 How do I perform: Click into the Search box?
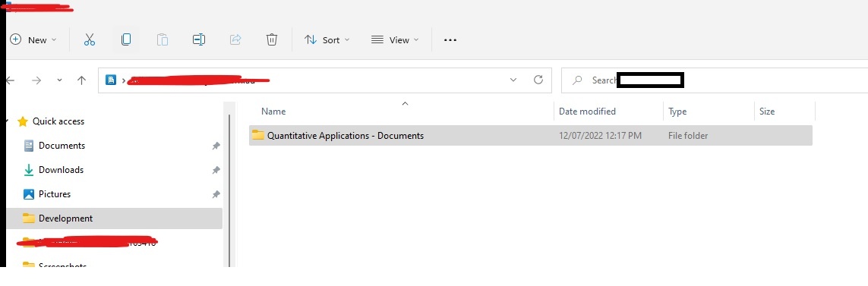coord(714,80)
